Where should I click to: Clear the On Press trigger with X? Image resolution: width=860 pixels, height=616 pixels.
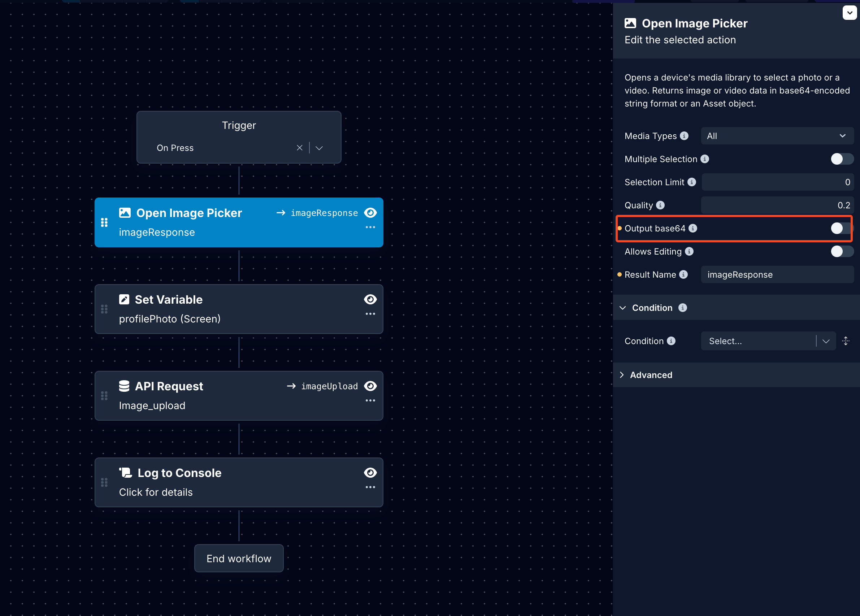click(x=300, y=148)
